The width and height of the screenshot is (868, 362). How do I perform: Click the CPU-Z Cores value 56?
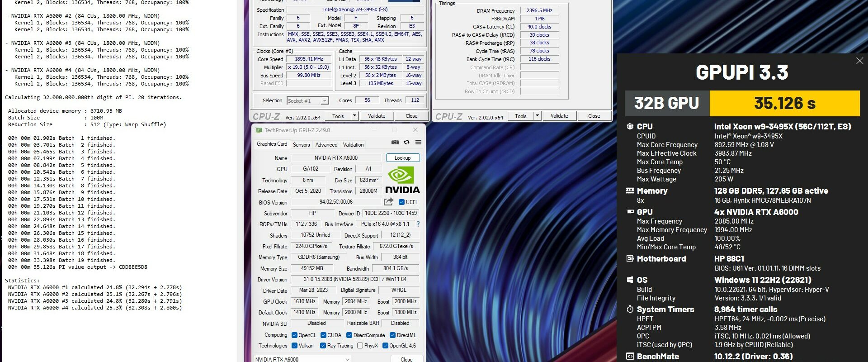[x=367, y=100]
